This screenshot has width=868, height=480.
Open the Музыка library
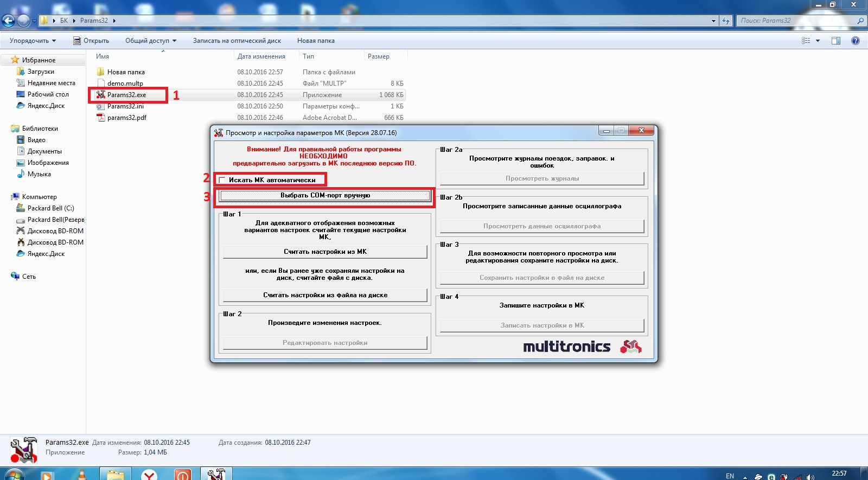39,174
